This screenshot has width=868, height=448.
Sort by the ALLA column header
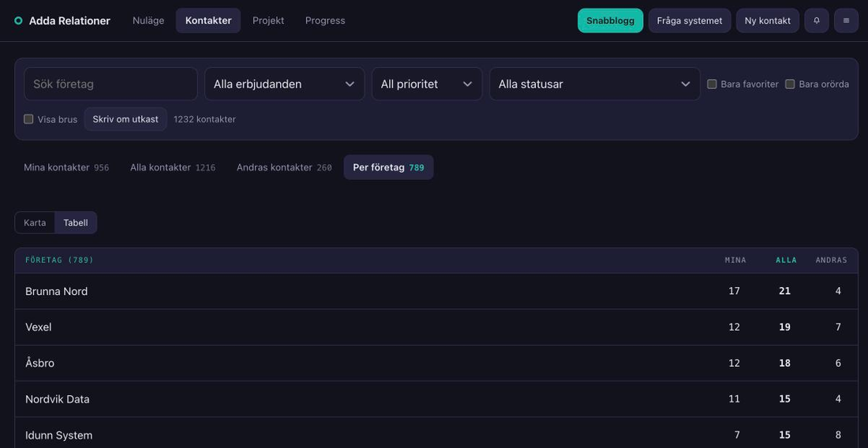[786, 260]
